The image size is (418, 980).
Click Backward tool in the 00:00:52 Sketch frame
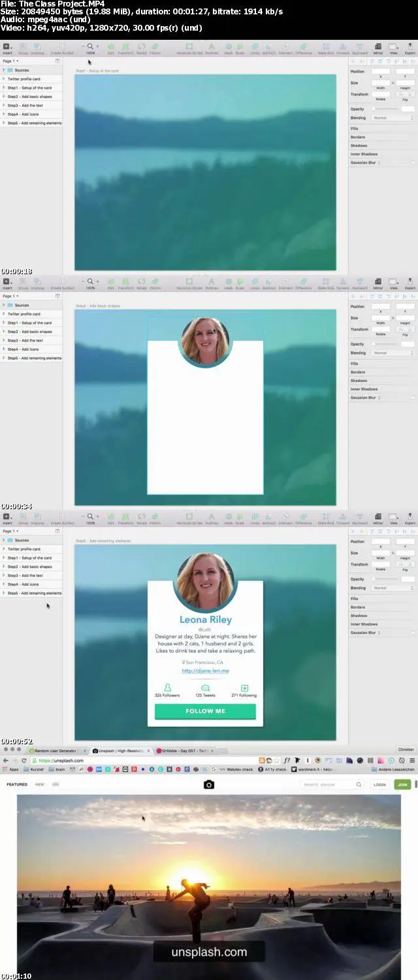pos(360,517)
